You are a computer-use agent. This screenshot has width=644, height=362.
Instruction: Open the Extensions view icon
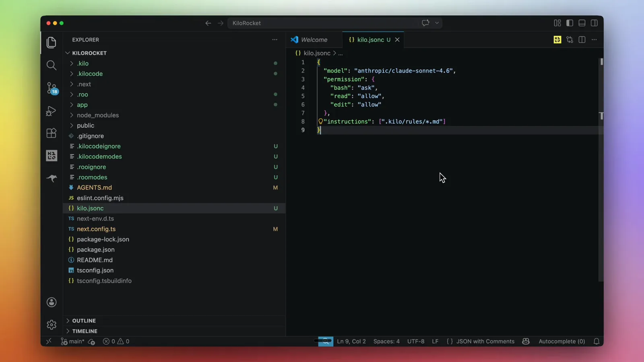coord(51,133)
